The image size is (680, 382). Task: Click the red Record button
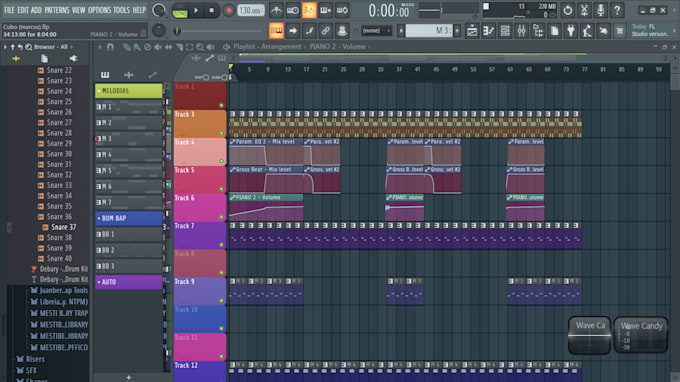[229, 10]
